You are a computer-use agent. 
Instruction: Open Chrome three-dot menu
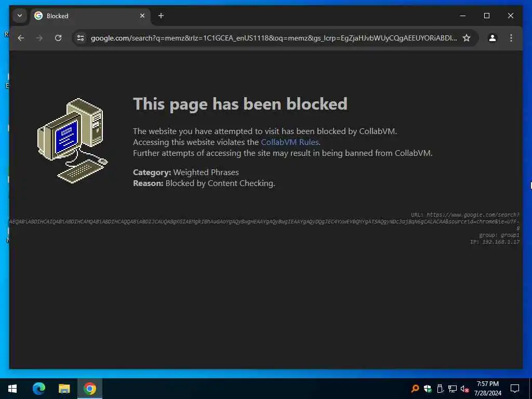(511, 38)
